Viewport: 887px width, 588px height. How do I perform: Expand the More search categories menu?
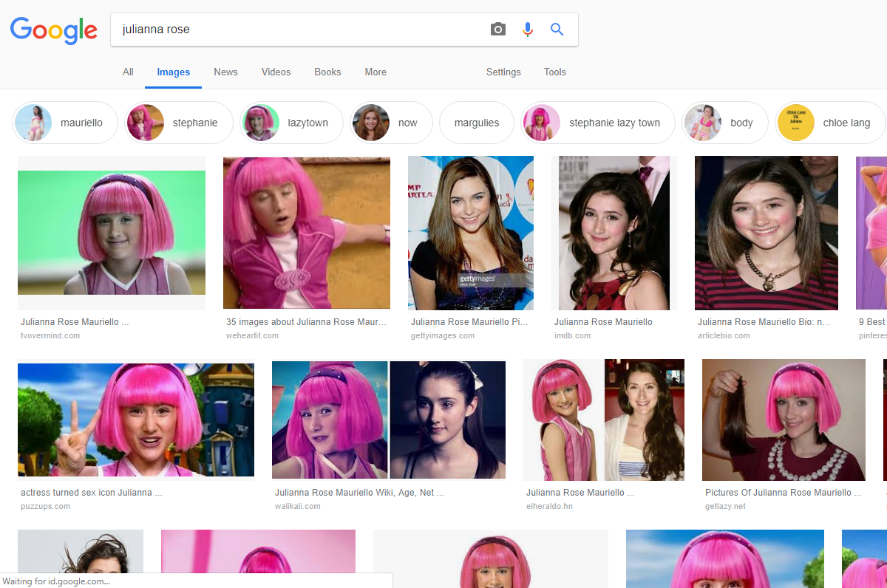pos(375,72)
